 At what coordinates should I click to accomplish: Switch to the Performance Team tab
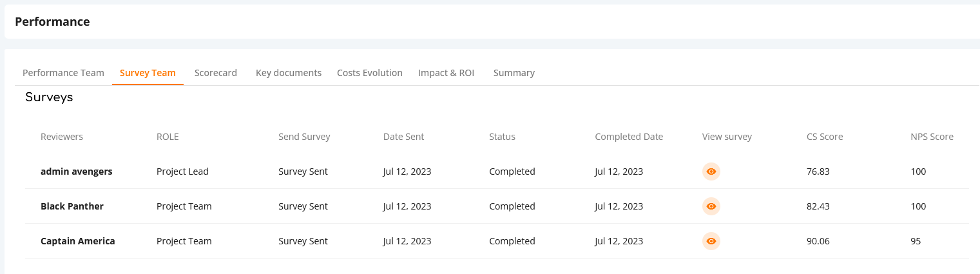(x=63, y=73)
